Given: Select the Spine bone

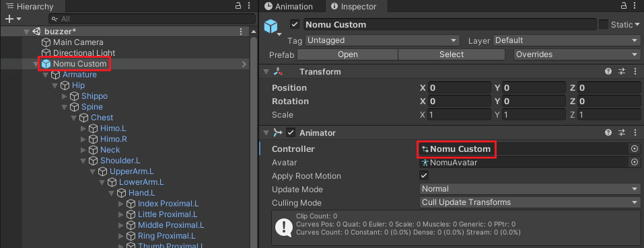Looking at the screenshot, I should [92, 107].
